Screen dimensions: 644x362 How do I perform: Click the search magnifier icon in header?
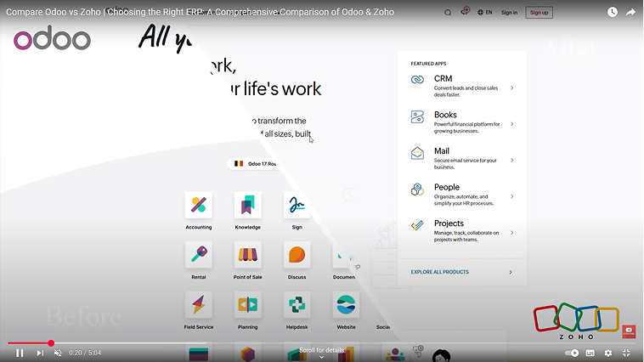pyautogui.click(x=448, y=13)
